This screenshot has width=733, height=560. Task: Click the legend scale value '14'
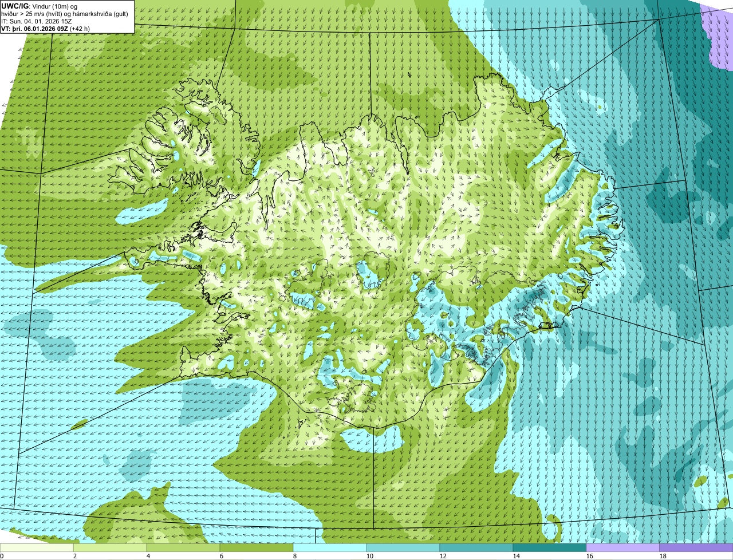[517, 556]
